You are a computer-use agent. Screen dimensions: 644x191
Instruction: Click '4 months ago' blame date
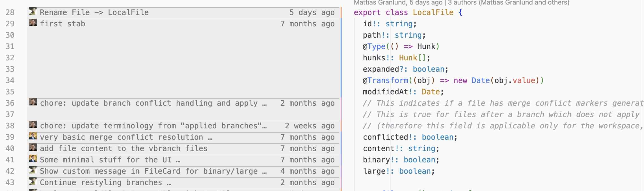[x=307, y=171]
